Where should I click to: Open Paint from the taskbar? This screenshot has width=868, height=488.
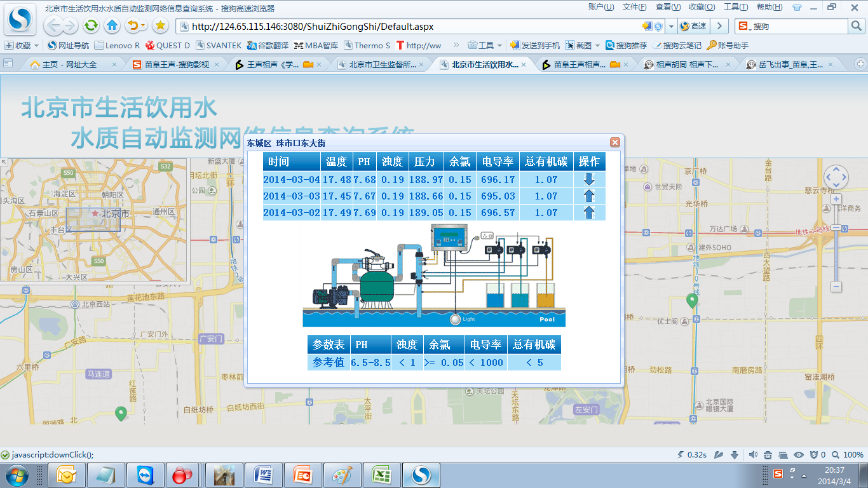coord(342,475)
